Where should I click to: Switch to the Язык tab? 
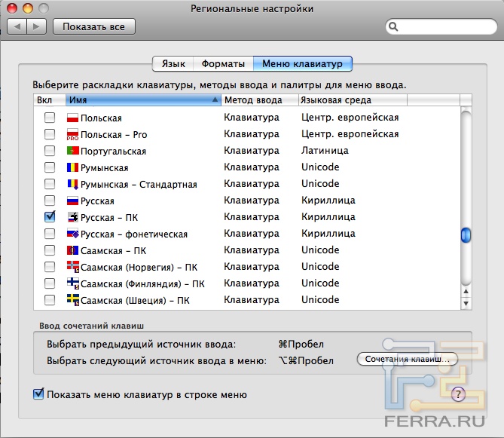coord(172,64)
